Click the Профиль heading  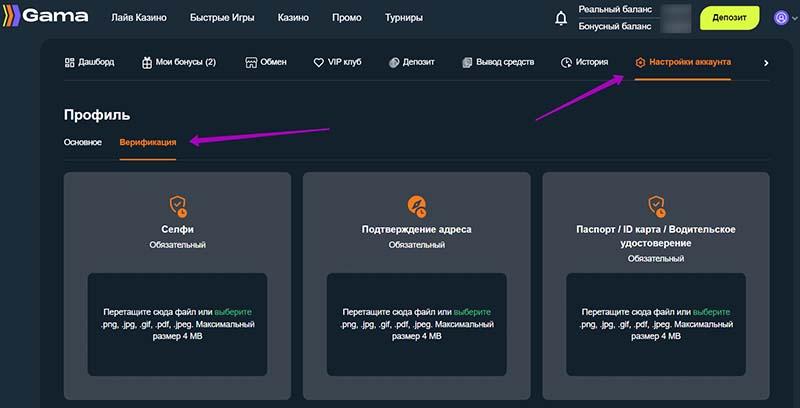97,115
